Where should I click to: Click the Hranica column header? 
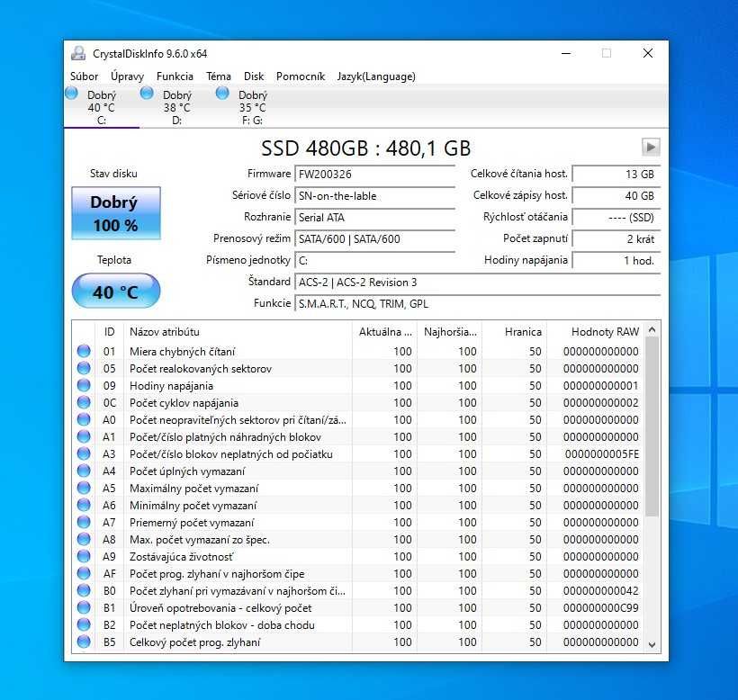pos(515,332)
